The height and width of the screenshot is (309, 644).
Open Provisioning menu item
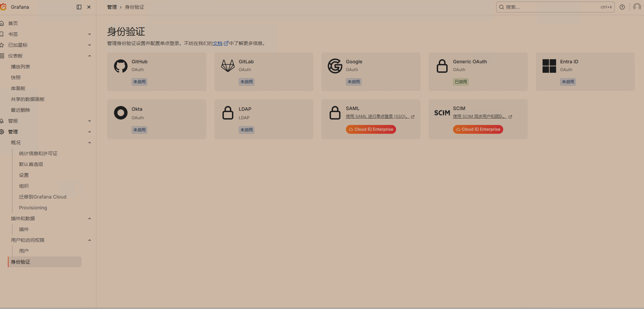tap(33, 208)
